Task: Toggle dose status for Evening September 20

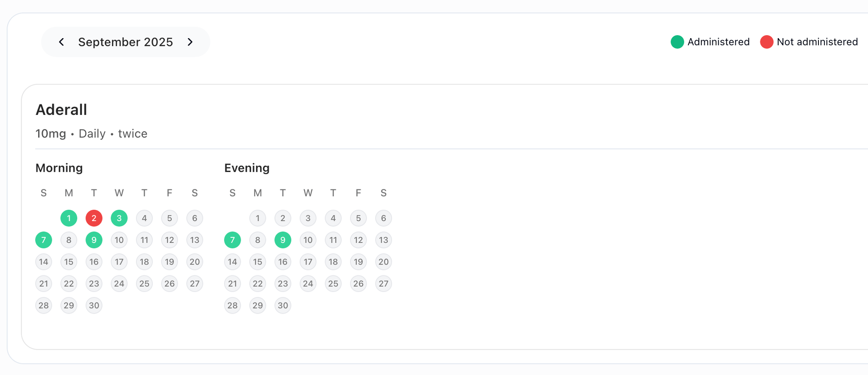Action: pos(383,262)
